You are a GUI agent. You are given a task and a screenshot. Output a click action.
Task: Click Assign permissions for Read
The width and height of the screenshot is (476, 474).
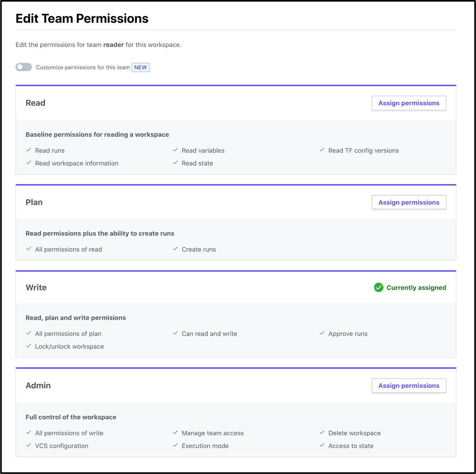[x=409, y=103]
